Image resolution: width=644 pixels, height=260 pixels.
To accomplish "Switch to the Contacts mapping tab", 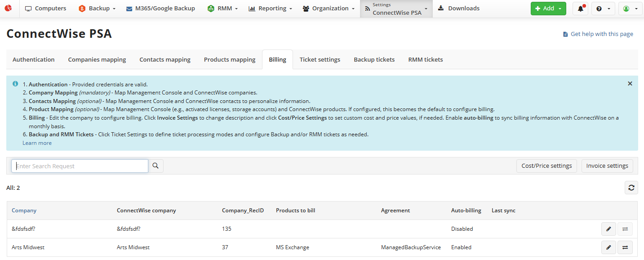I will 165,59.
